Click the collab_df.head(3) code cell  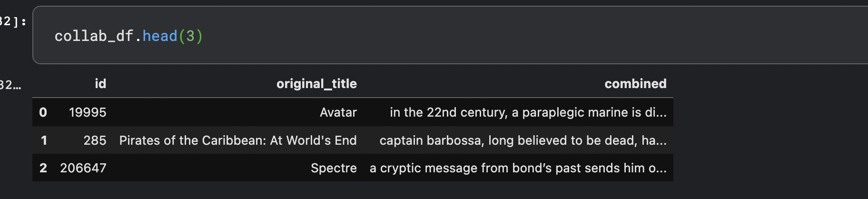(450, 35)
